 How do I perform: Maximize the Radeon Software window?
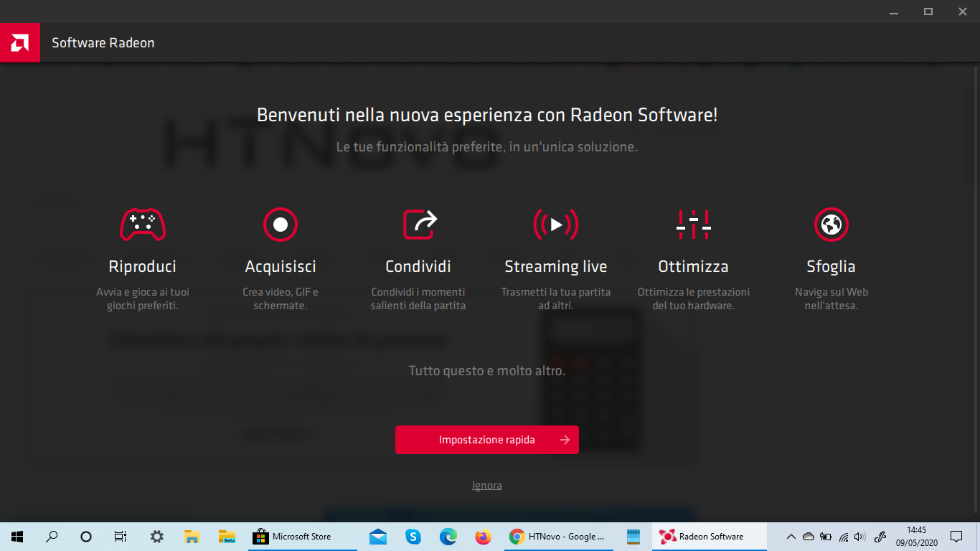coord(928,11)
